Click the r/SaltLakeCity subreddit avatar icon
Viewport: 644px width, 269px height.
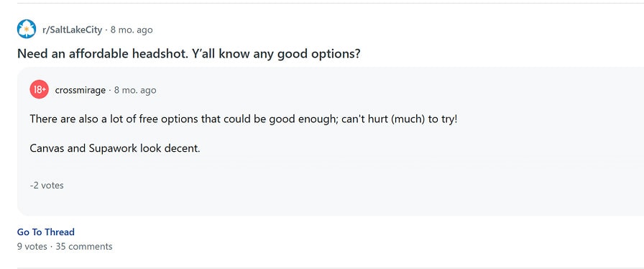tap(27, 29)
